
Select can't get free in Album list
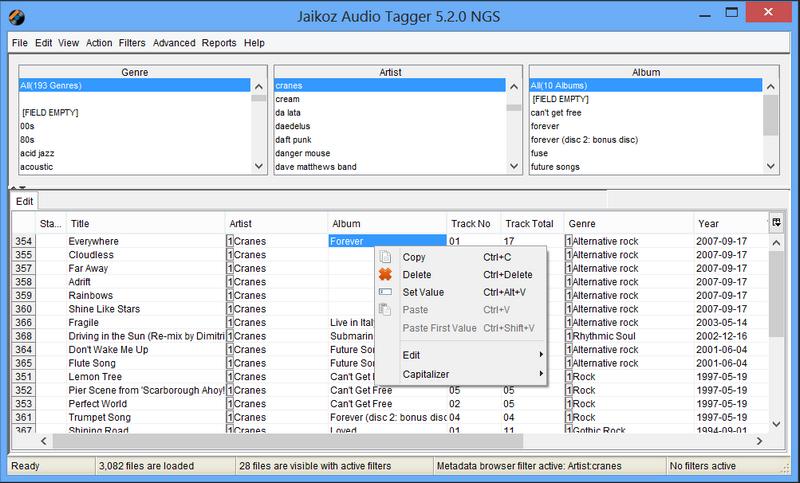(x=645, y=112)
